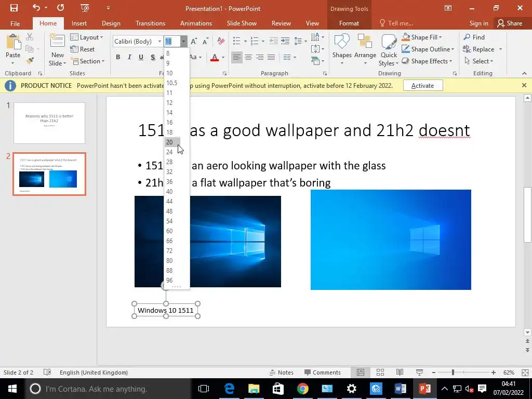Toggle Bold formatting
Screen dimensions: 532x399
click(x=118, y=57)
